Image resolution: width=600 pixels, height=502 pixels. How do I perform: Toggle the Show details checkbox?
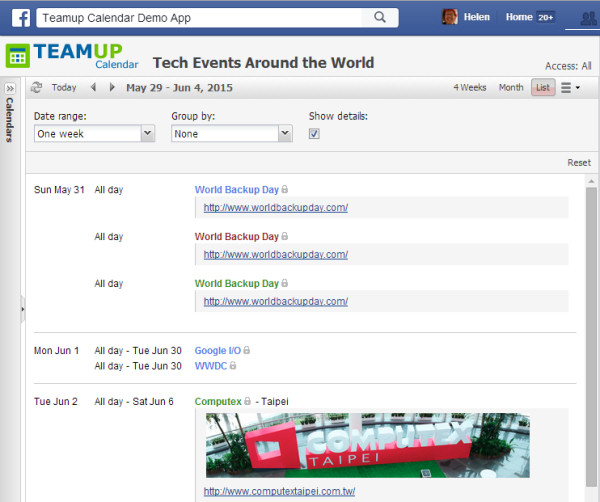point(314,134)
